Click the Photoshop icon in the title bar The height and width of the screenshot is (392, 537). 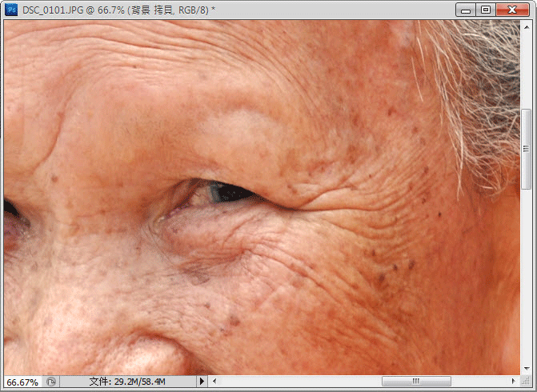coord(10,10)
